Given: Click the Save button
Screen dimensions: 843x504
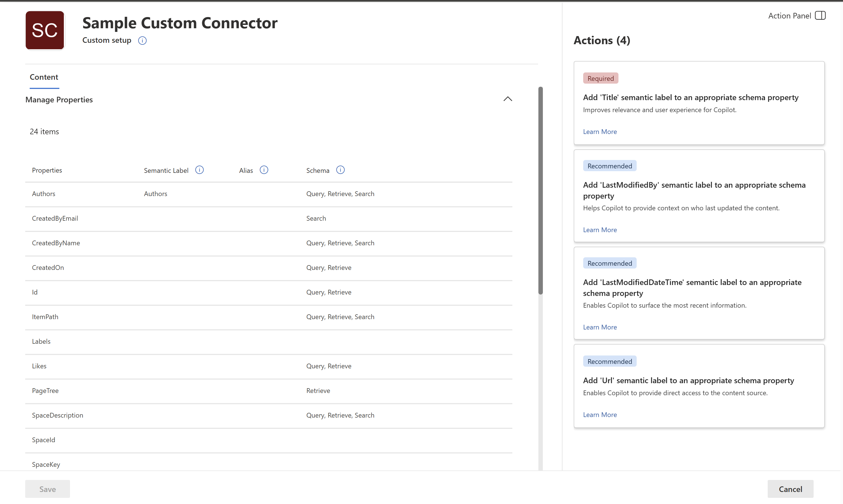Looking at the screenshot, I should pos(47,489).
